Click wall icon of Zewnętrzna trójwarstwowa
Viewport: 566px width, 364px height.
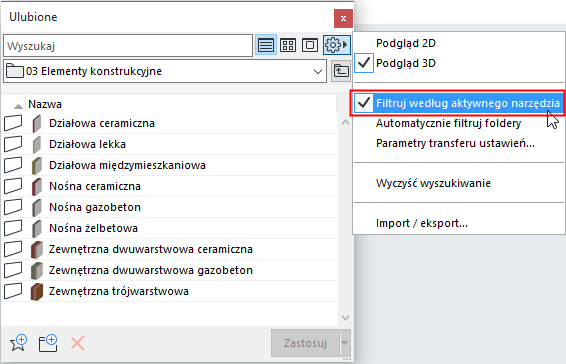click(36, 291)
